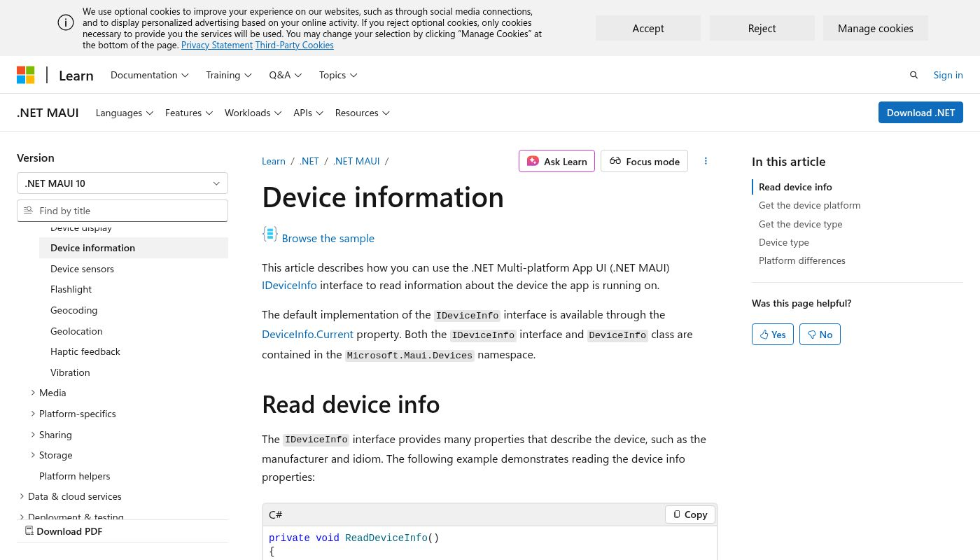980x560 pixels.
Task: Mark page unhelpful by clicking No
Action: [x=820, y=334]
